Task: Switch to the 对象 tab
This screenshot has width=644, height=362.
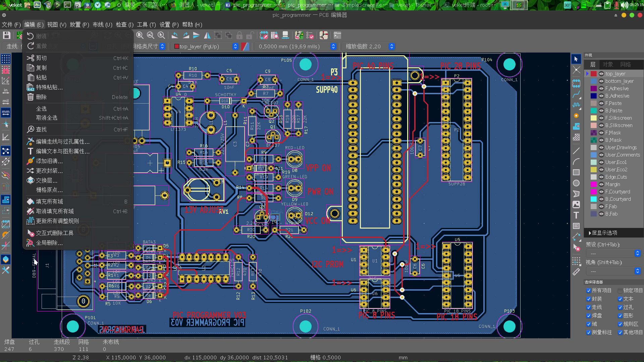Action: pos(608,64)
